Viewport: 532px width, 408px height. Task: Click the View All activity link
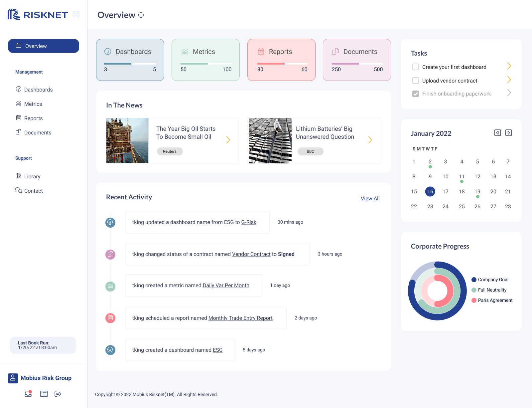tap(370, 198)
